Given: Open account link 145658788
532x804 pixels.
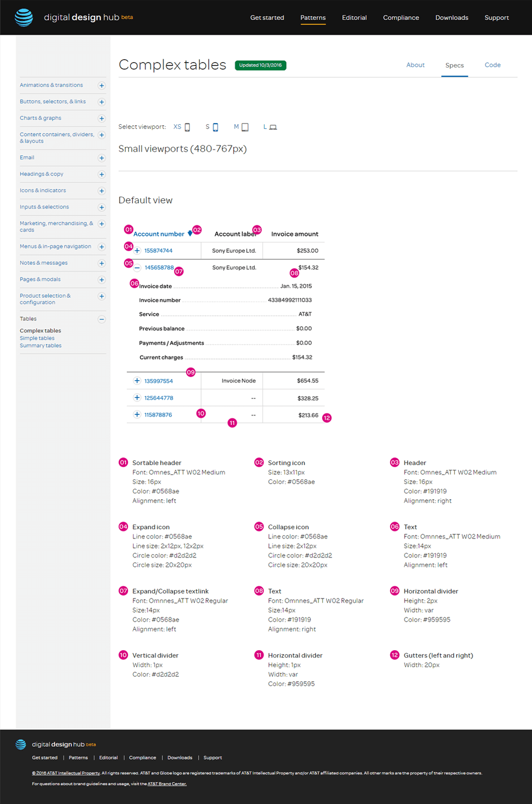Looking at the screenshot, I should coord(159,268).
